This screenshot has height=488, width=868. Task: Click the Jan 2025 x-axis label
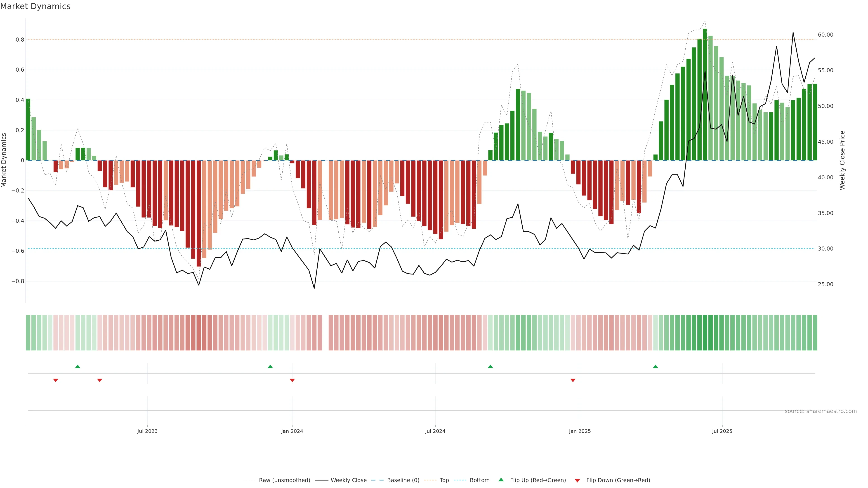tap(580, 431)
